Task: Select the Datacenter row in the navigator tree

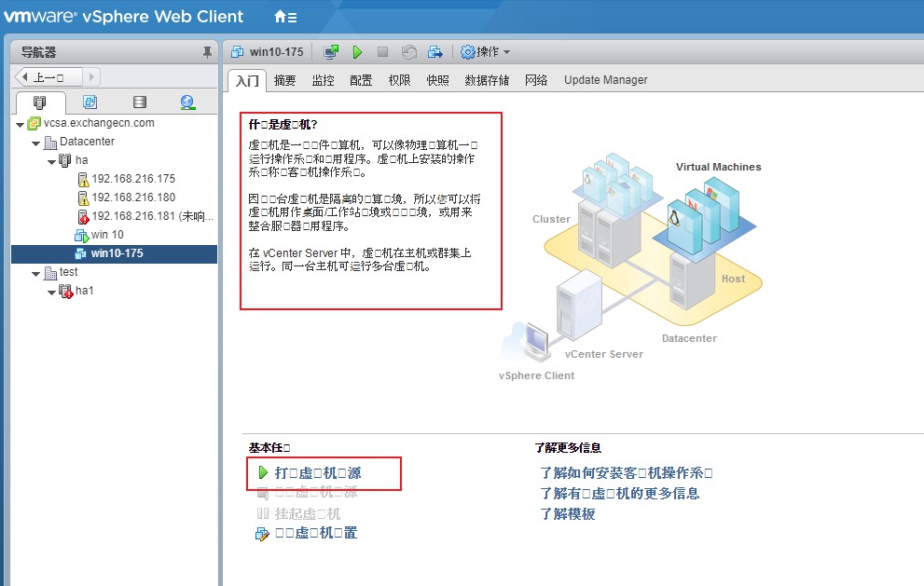Action: [88, 142]
